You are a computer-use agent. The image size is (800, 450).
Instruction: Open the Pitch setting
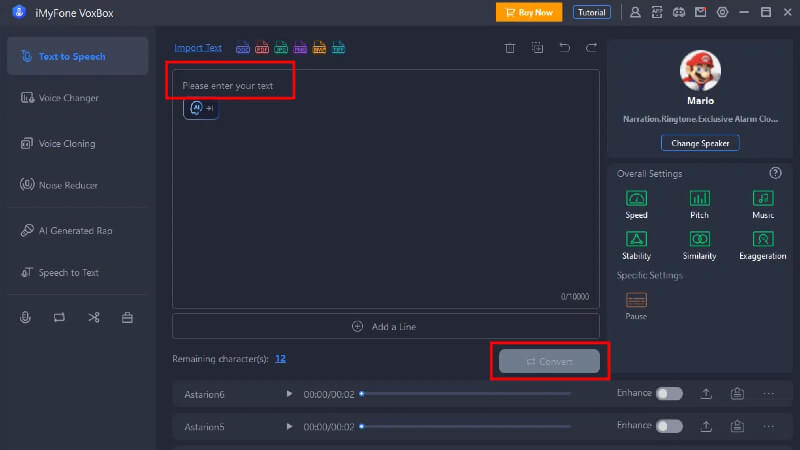700,199
